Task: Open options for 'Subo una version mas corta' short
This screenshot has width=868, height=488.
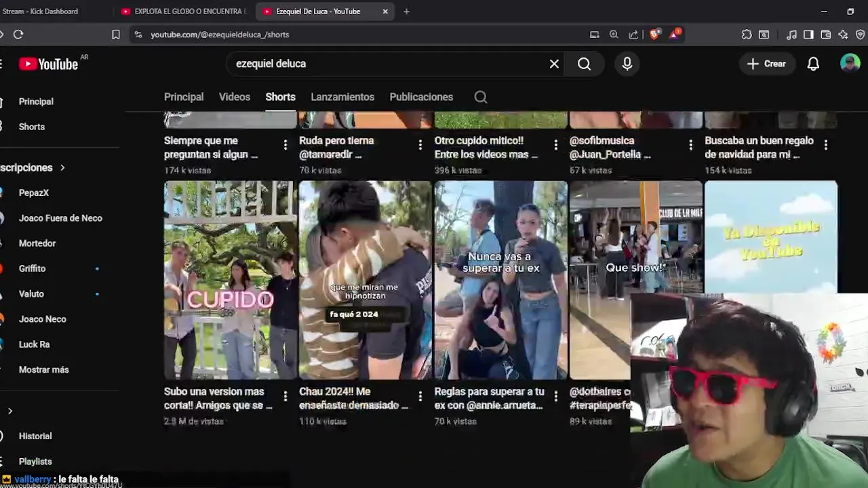Action: pyautogui.click(x=285, y=396)
